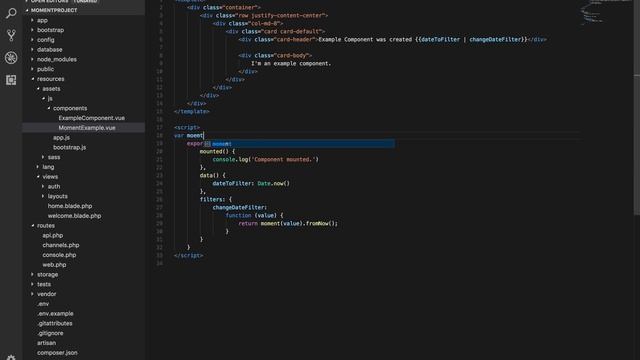Collapse the assets folder
The width and height of the screenshot is (640, 360).
tap(51, 89)
